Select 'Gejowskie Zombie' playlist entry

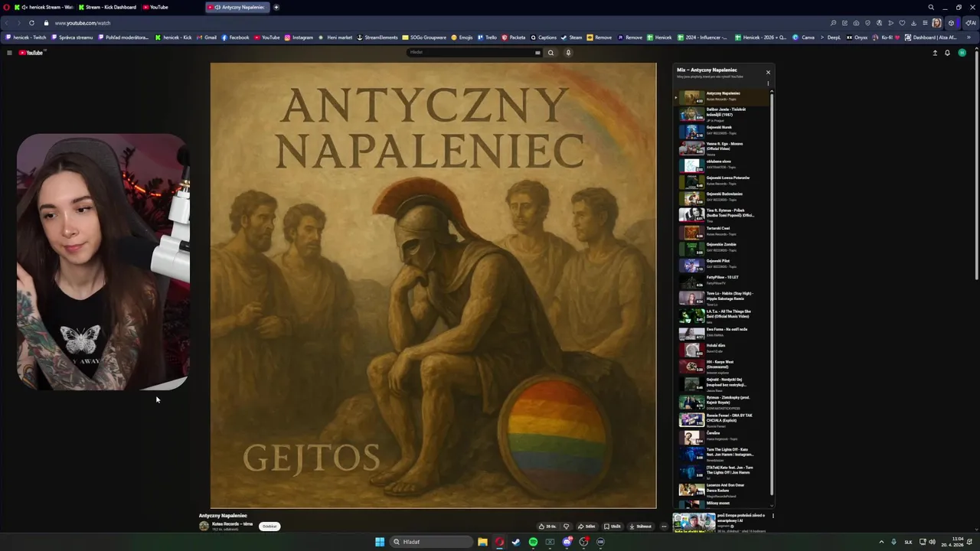[722, 247]
